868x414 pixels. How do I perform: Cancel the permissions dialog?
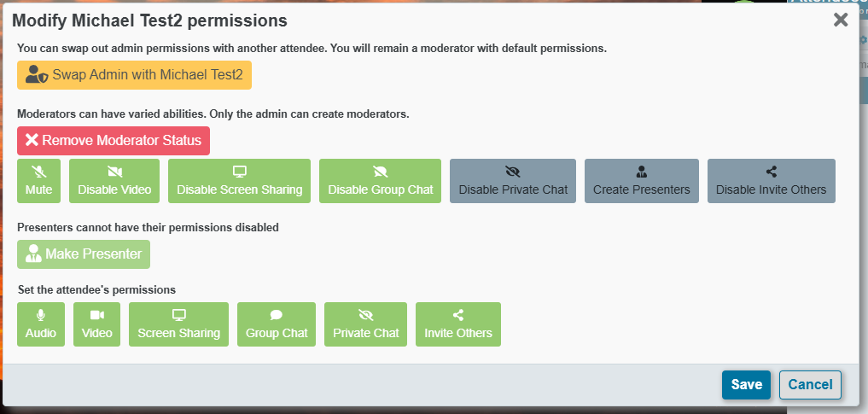pyautogui.click(x=810, y=385)
